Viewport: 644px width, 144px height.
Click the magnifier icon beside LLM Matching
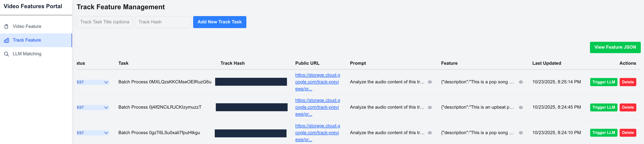pos(6,54)
